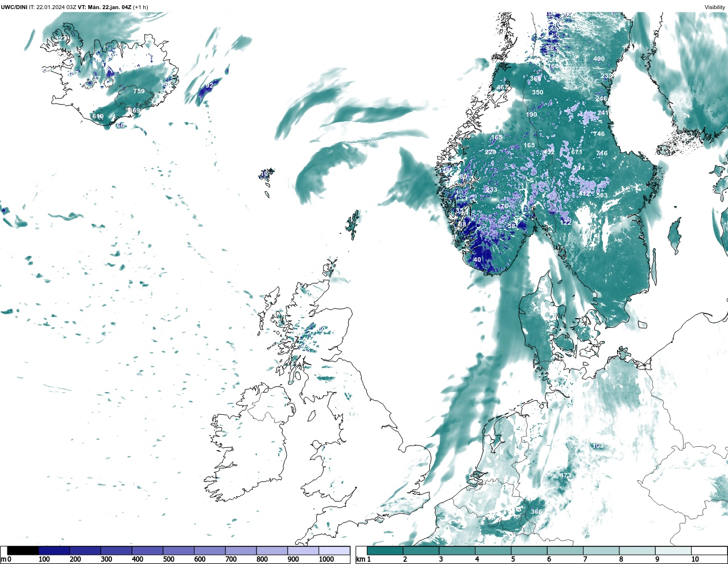
Task: Click the '500' tick on the metre legend
Action: pos(168,559)
